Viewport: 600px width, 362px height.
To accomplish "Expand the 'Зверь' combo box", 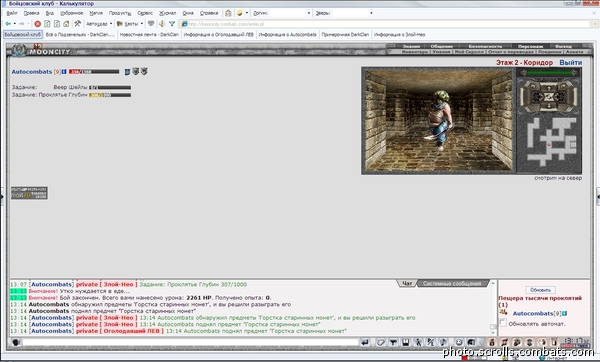I will pyautogui.click(x=352, y=13).
